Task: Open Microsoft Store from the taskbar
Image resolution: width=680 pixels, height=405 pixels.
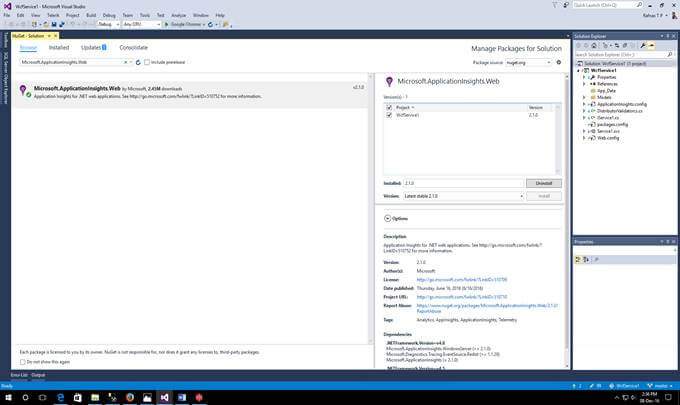Action: click(78, 397)
